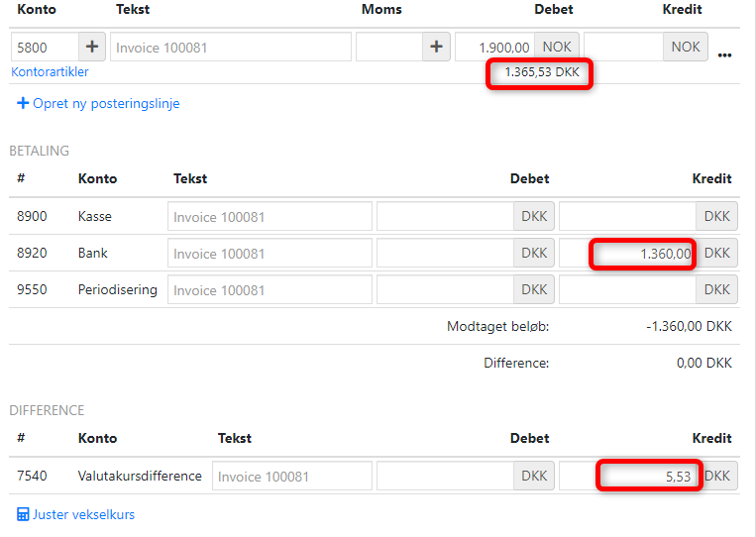Click the plus button beside the Moms field
Viewport: 756px width, 537px height.
pyautogui.click(x=436, y=47)
